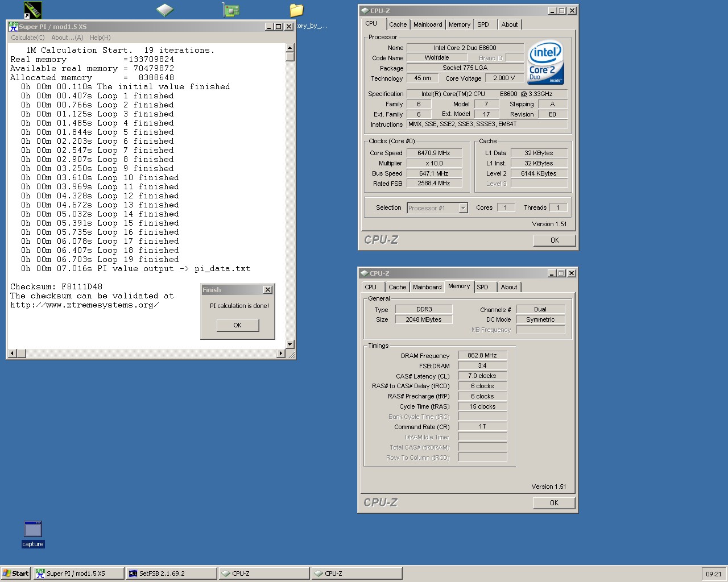The width and height of the screenshot is (728, 582).
Task: Open the silver chip desktop icon
Action: click(164, 10)
